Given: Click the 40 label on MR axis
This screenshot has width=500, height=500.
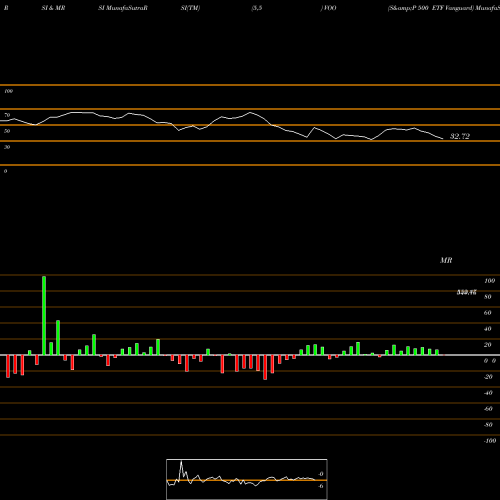Looking at the screenshot, I should (x=488, y=329).
